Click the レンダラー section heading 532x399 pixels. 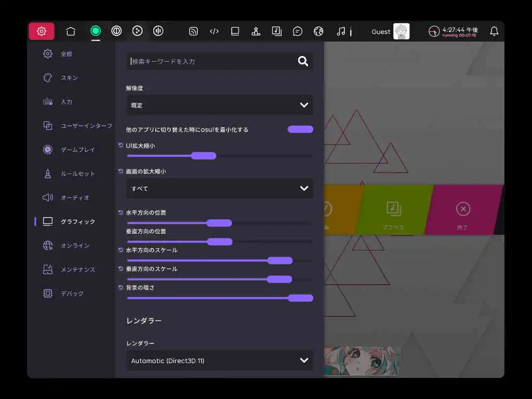pyautogui.click(x=144, y=321)
